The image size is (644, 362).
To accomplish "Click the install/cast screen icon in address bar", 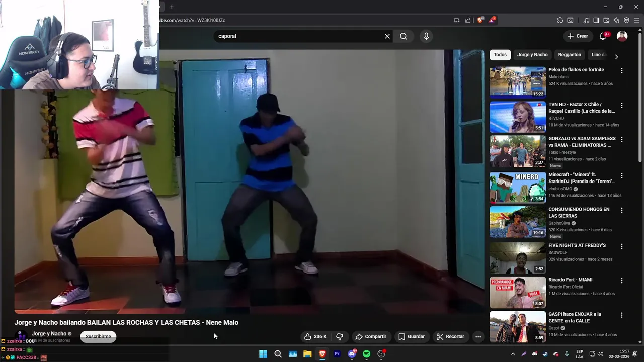I will click(456, 20).
